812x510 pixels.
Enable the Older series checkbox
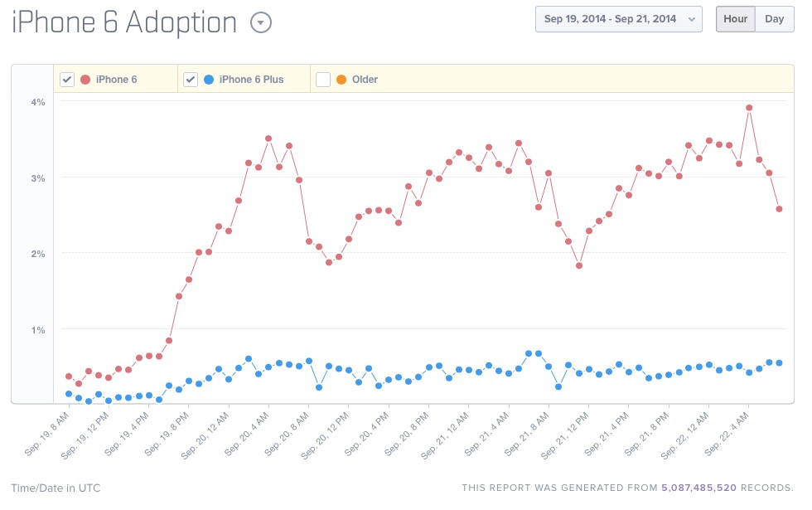coord(323,80)
